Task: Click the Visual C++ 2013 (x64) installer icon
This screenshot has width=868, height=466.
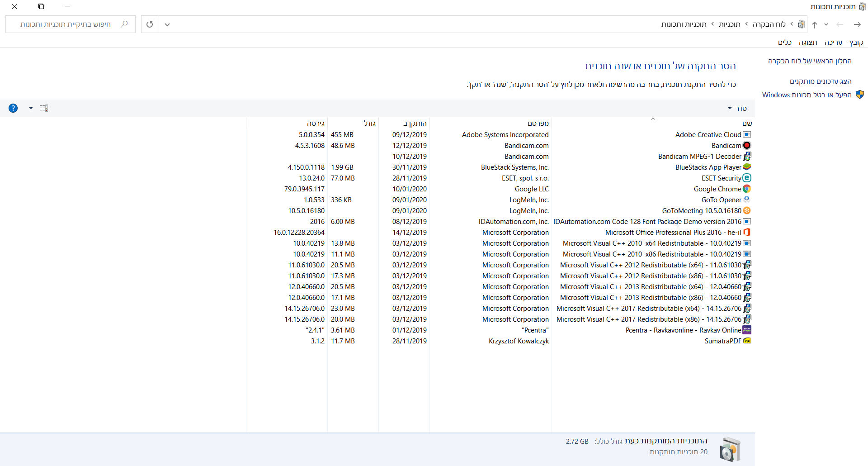Action: tap(747, 286)
